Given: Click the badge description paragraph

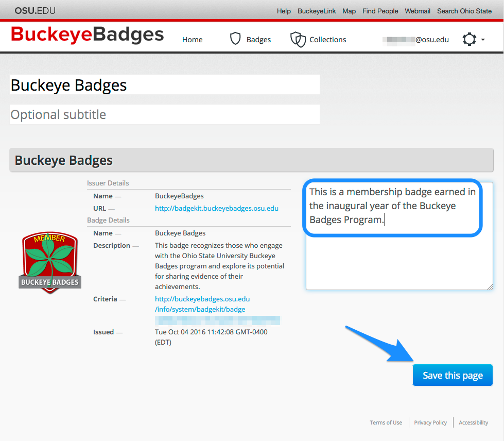Looking at the screenshot, I should (219, 266).
